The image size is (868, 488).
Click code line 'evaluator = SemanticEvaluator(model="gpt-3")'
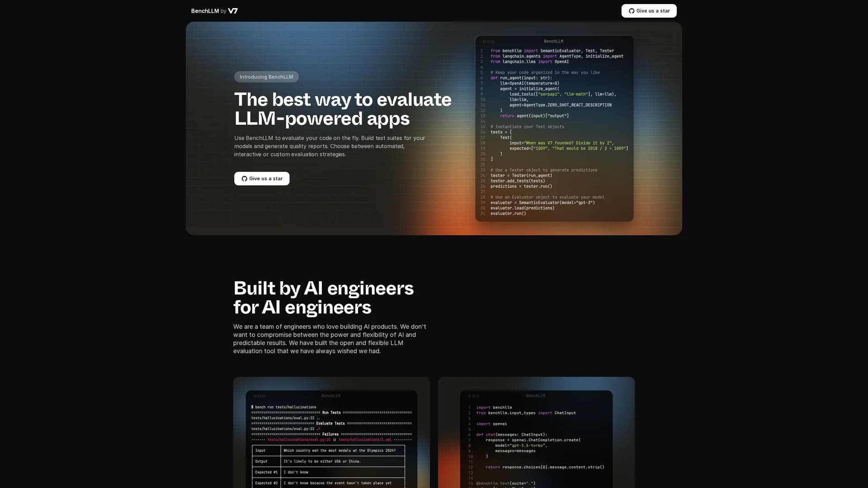coord(542,202)
